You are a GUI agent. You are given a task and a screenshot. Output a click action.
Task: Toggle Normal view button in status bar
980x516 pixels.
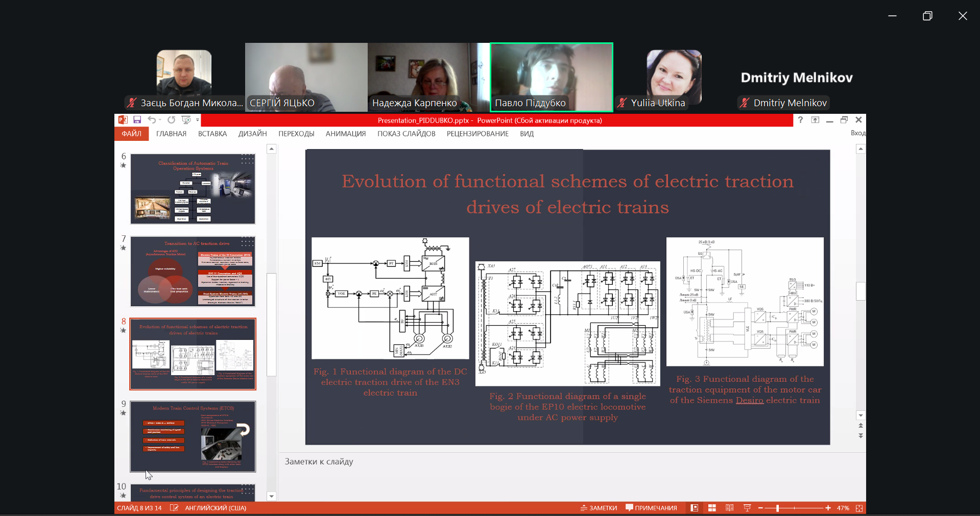tap(695, 508)
